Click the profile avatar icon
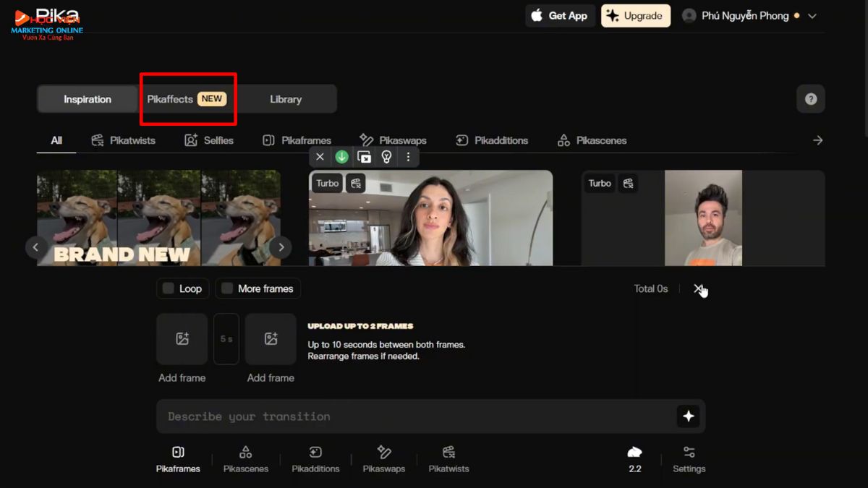Image resolution: width=868 pixels, height=488 pixels. 689,16
